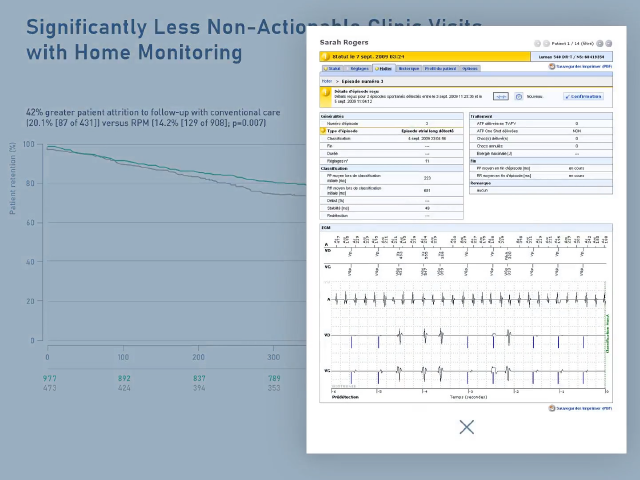Viewport: 640px width, 480px height.
Task: Close the patient report overlay with X
Action: click(x=466, y=427)
